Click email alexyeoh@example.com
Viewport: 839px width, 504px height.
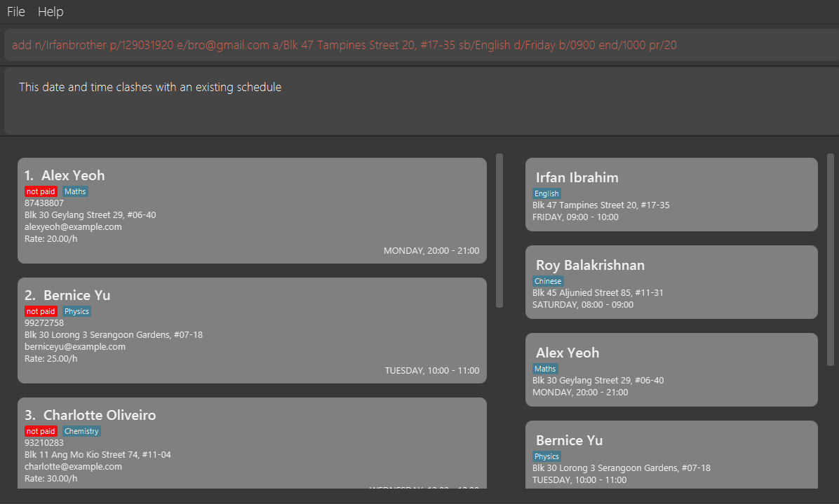coord(73,226)
